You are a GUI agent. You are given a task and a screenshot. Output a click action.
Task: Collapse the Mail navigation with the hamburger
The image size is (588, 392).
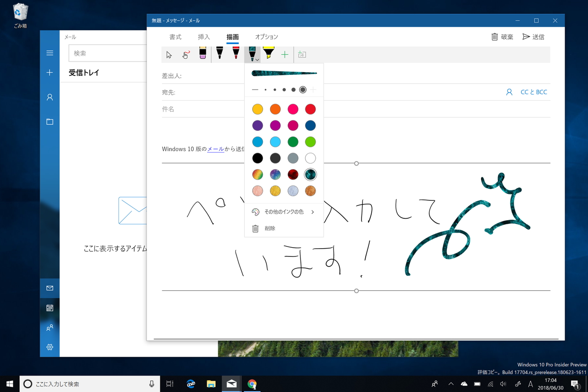(x=50, y=52)
